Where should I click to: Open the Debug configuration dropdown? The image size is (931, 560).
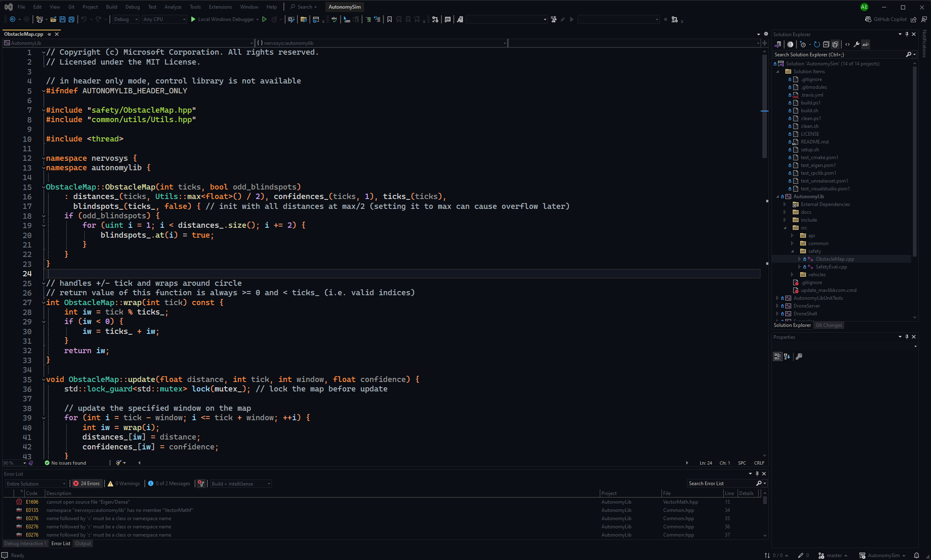[125, 19]
